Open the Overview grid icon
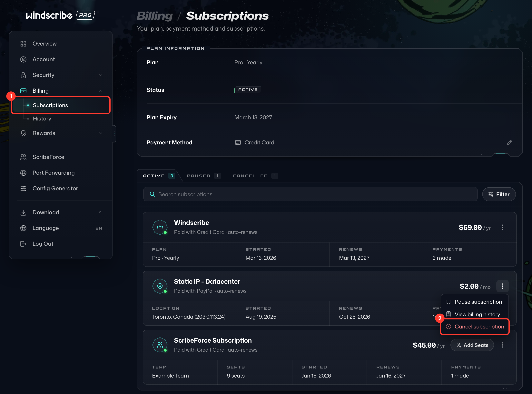This screenshot has width=532, height=394. point(23,44)
